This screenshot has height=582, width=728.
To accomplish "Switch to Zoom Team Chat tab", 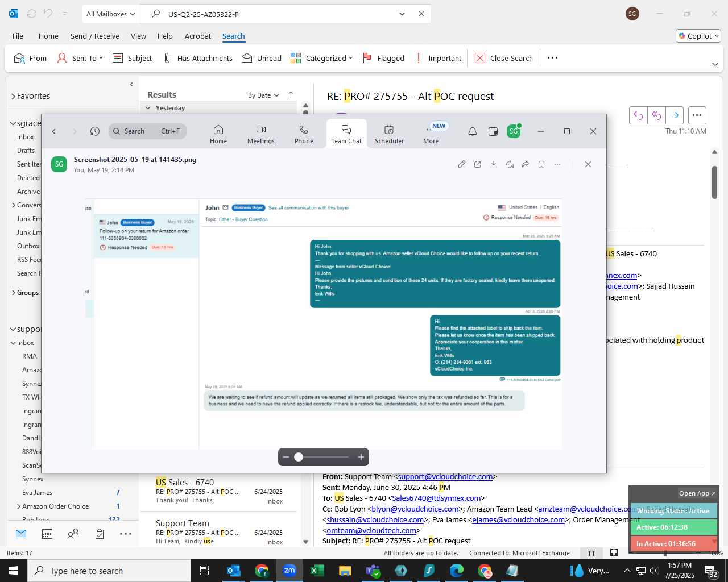I will pos(346,135).
